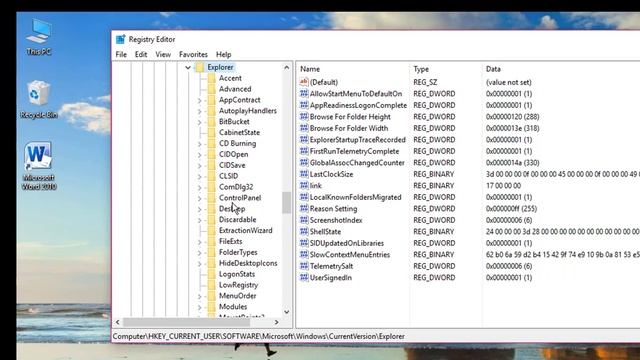640x360 pixels.
Task: Click tree pane scroll up arrow
Action: click(287, 67)
